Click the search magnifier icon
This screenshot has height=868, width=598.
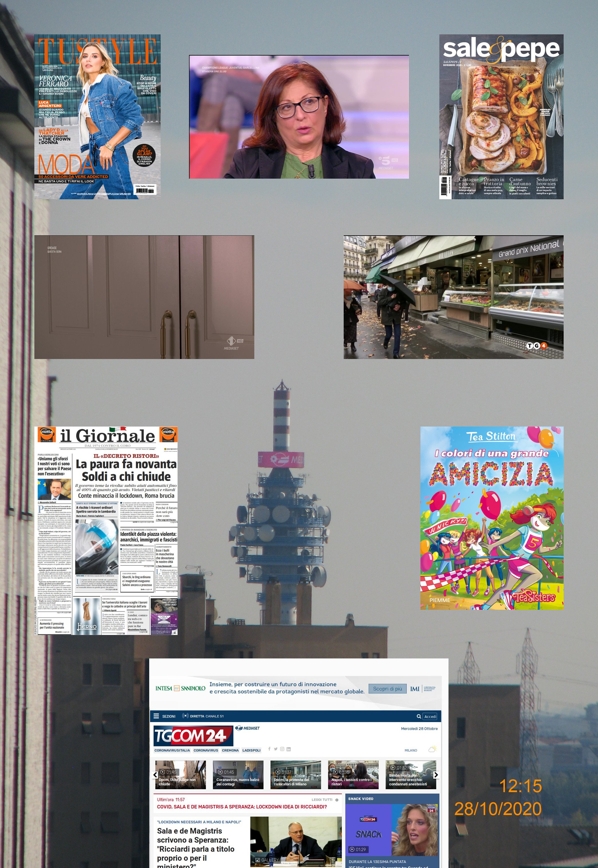point(419,716)
